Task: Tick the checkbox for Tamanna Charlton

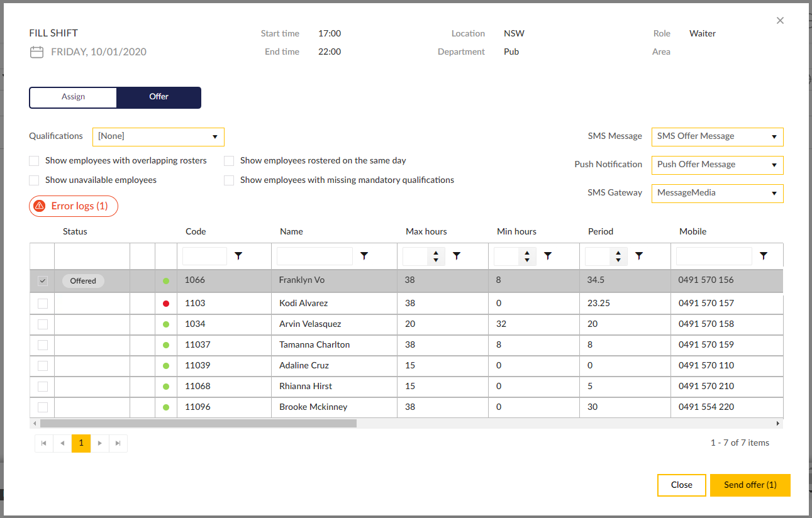Action: point(43,345)
